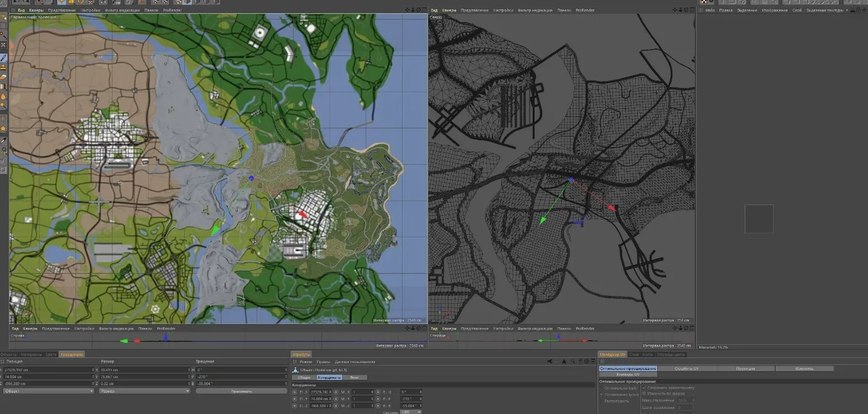Toggle the 'Сохранять ориентировку' checkbox
This screenshot has width=868, height=414.
pyautogui.click(x=643, y=388)
